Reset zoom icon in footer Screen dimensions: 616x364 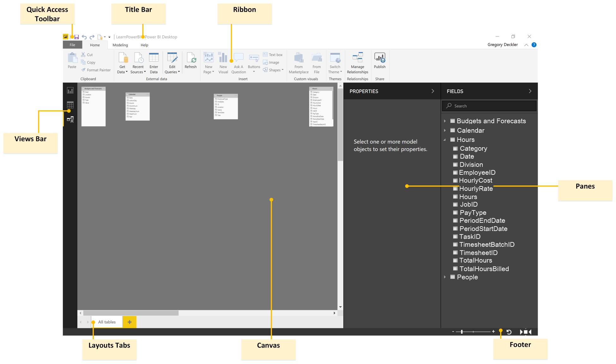509,332
